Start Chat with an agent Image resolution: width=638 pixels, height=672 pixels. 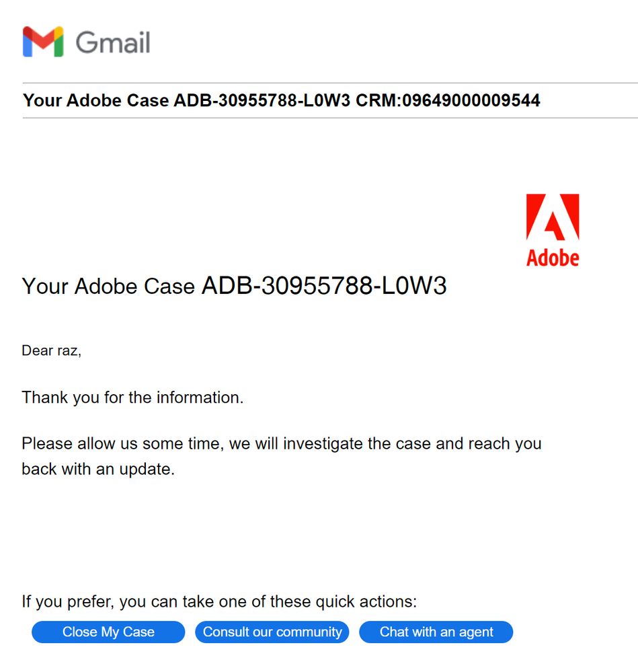436,632
